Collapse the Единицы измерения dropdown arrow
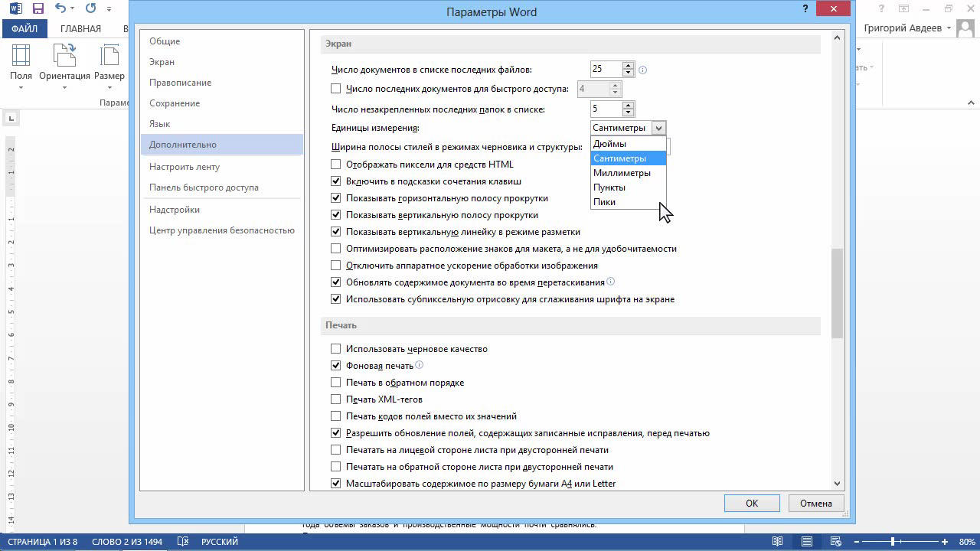The width and height of the screenshot is (980, 551). (658, 128)
